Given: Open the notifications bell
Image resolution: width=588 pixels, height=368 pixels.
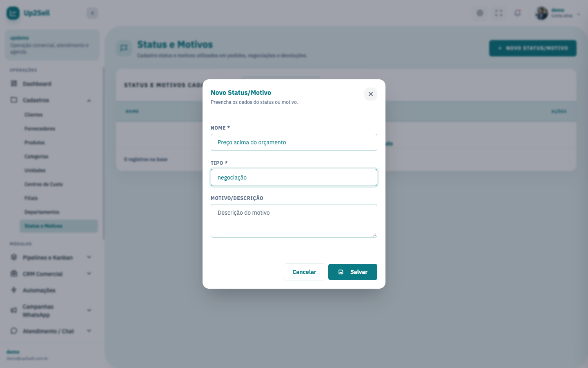Looking at the screenshot, I should [x=517, y=13].
